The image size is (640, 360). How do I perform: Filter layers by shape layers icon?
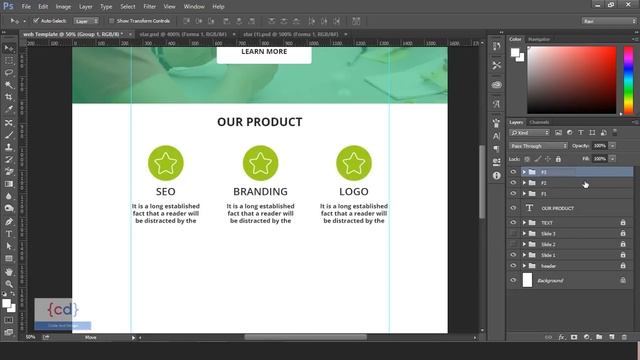point(592,133)
